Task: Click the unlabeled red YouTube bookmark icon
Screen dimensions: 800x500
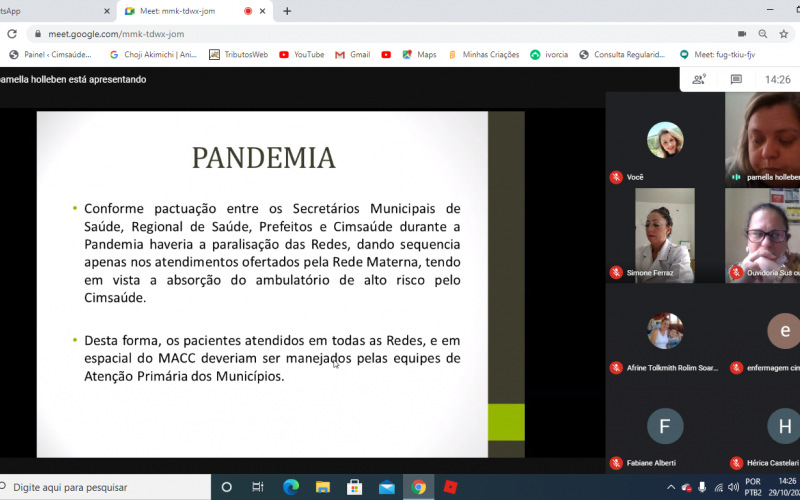Action: 386,55
